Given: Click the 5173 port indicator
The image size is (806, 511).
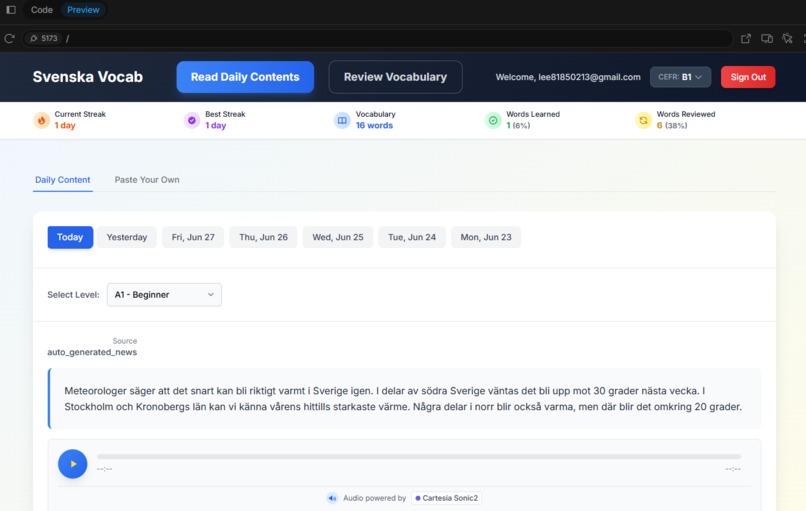Looking at the screenshot, I should pyautogui.click(x=44, y=39).
